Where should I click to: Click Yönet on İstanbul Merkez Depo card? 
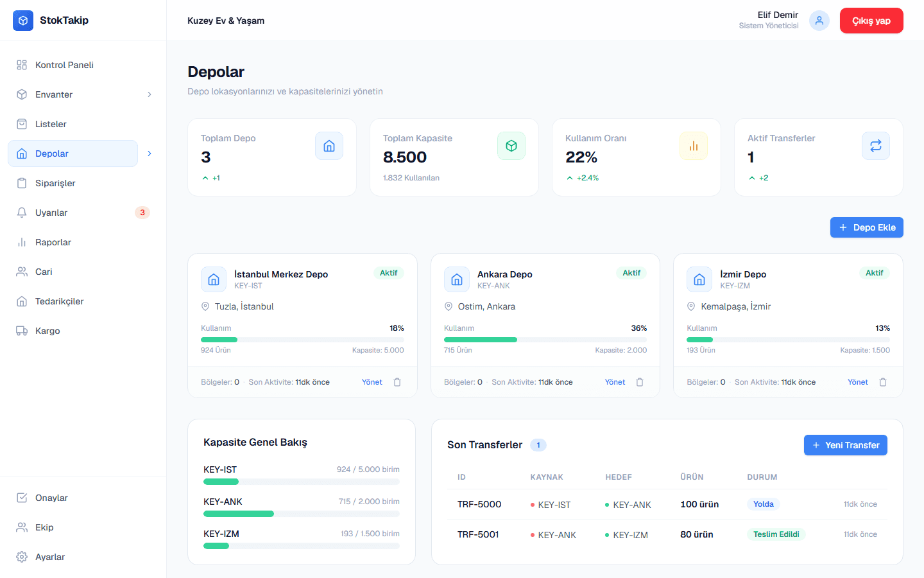coord(372,382)
